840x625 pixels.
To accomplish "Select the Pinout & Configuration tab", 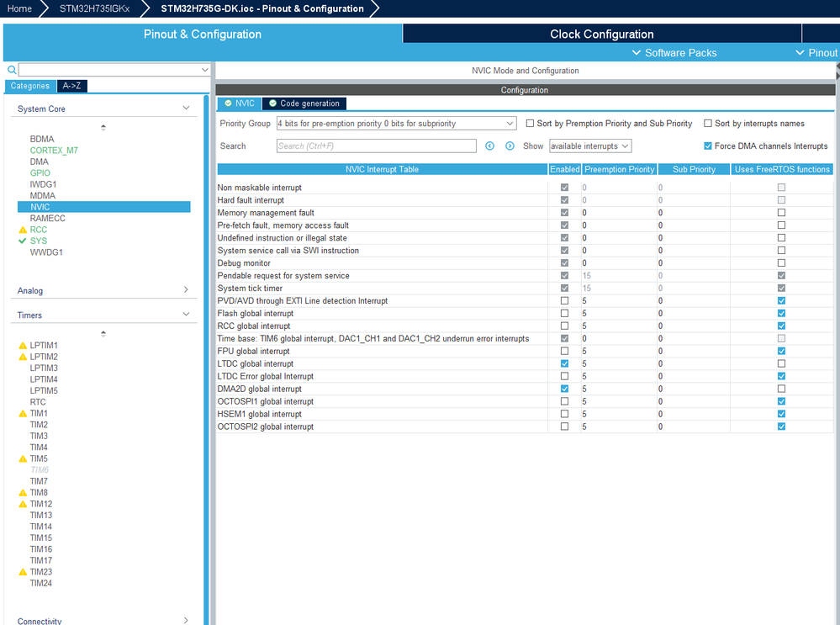I will [203, 34].
